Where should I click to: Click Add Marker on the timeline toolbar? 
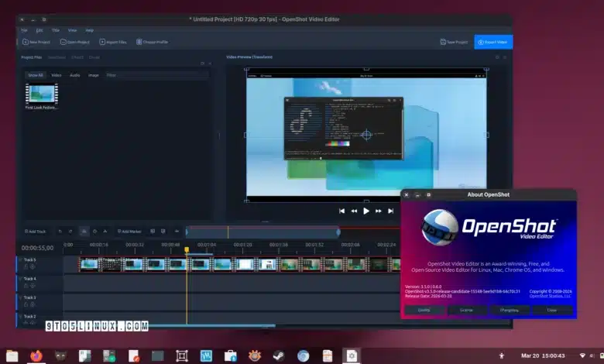coord(129,232)
